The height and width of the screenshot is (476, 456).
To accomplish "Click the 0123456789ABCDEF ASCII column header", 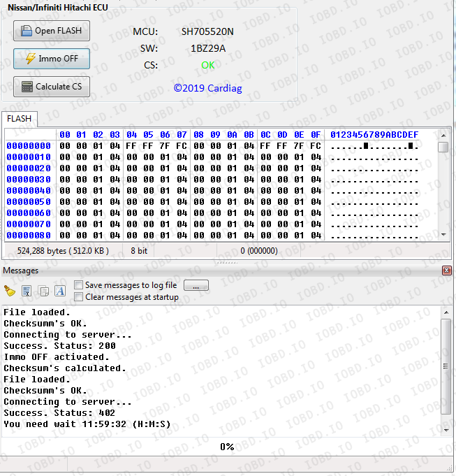I will 374,134.
